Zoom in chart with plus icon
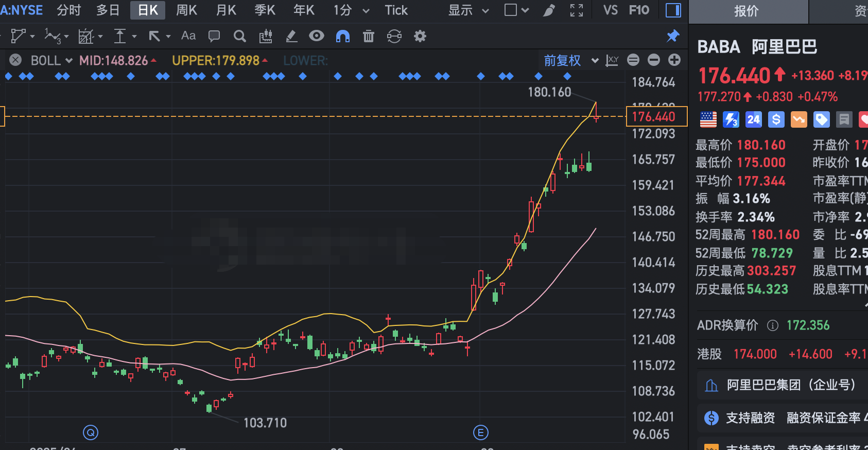 (674, 60)
